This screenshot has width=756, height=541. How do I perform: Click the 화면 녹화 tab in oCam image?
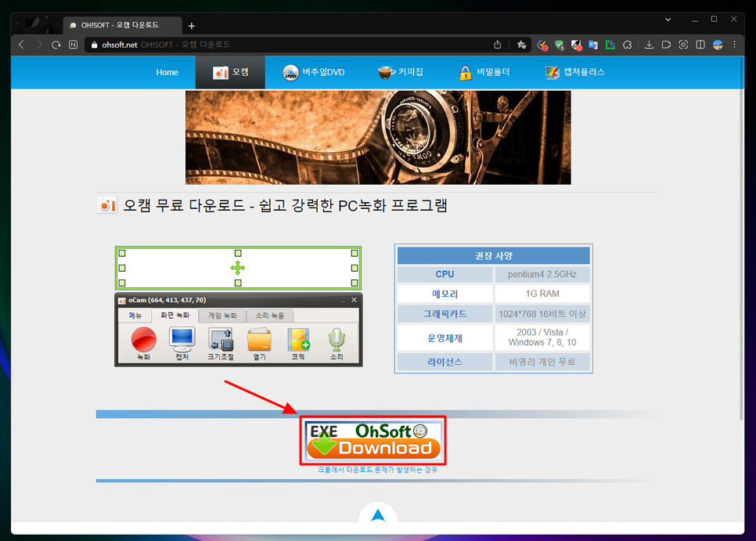[175, 316]
